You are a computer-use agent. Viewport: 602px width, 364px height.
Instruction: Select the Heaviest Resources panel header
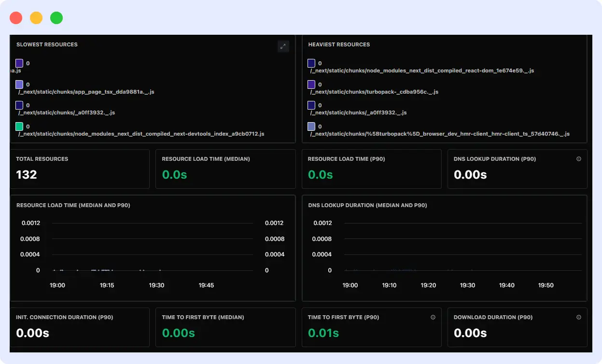pos(339,44)
